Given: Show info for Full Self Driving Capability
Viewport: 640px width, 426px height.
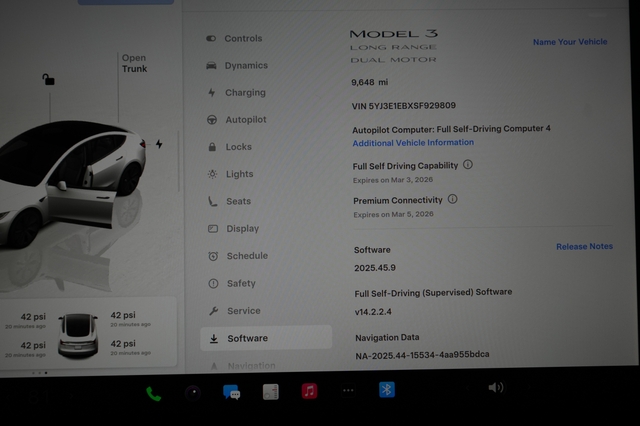Looking at the screenshot, I should 468,164.
